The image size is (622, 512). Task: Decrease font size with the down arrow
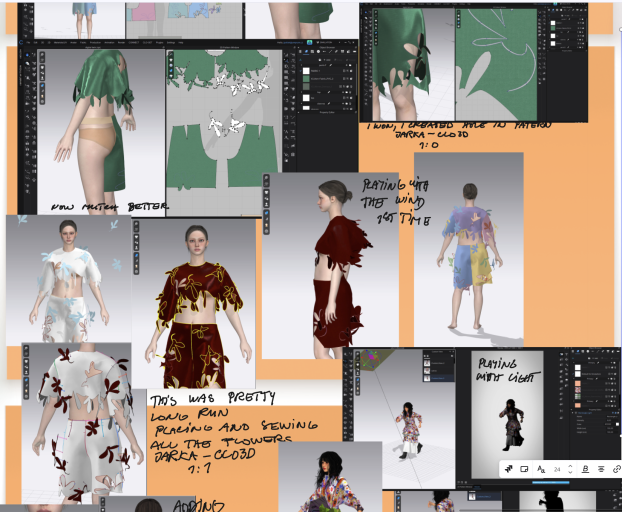pos(568,473)
